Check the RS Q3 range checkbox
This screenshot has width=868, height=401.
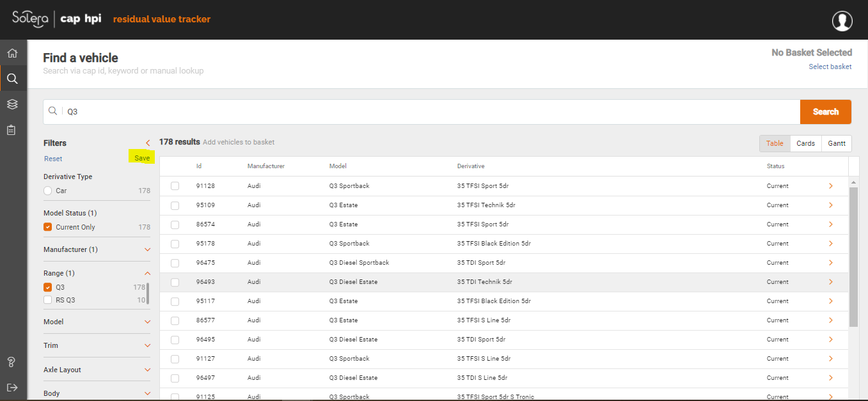pos(47,300)
